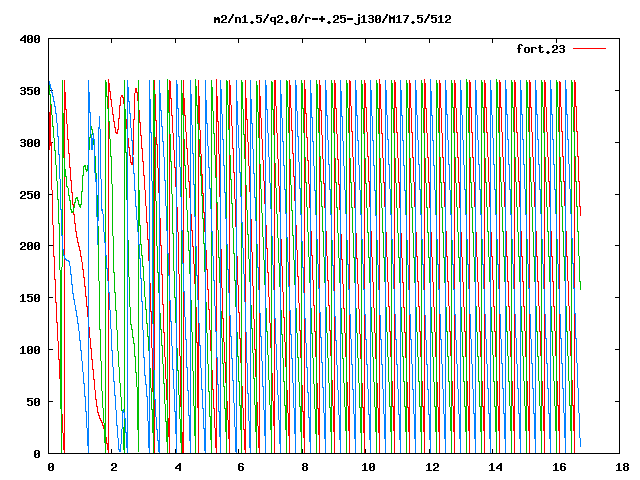
Task: Click y-axis label 50
Action: (33, 402)
